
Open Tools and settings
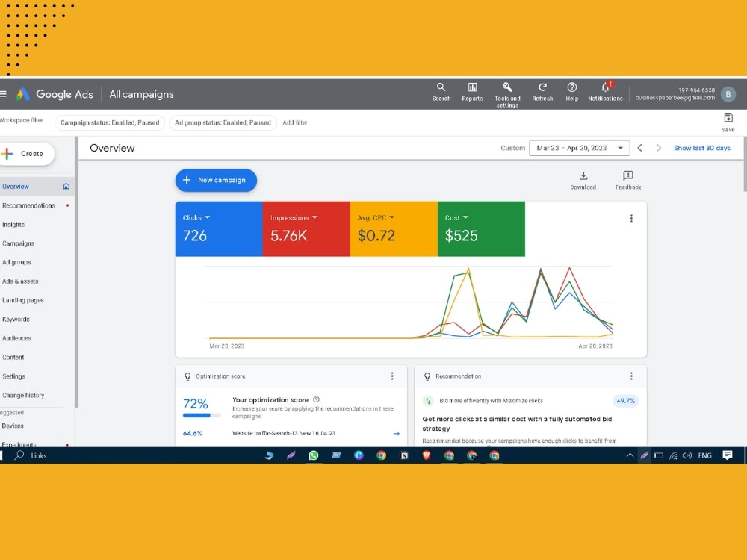click(507, 95)
